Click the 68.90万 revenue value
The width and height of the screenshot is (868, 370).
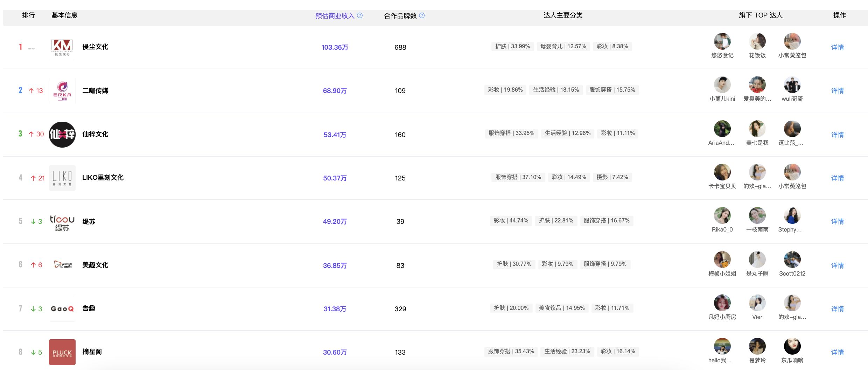point(335,91)
